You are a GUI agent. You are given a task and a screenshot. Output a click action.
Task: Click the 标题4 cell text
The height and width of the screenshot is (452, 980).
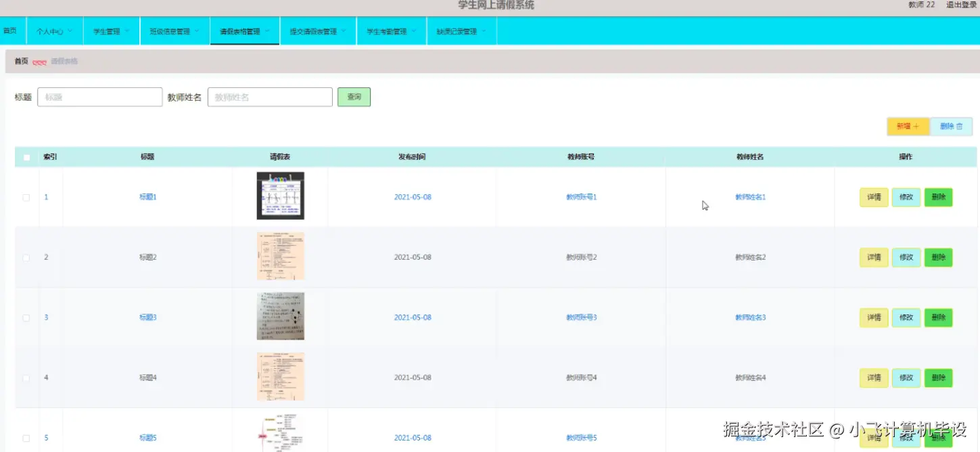[147, 378]
